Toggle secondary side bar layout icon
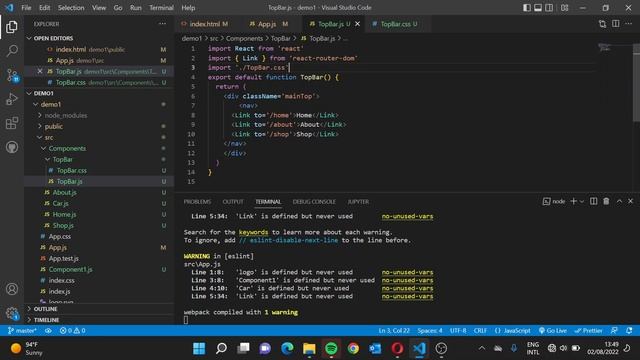Viewport: 640px width, 360px height. (x=549, y=7)
